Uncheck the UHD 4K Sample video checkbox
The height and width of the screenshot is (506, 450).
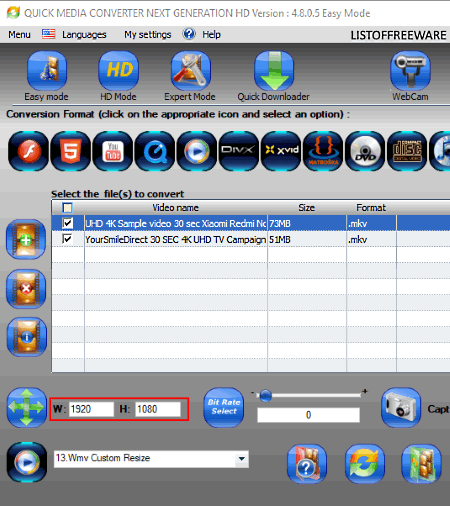coord(67,223)
